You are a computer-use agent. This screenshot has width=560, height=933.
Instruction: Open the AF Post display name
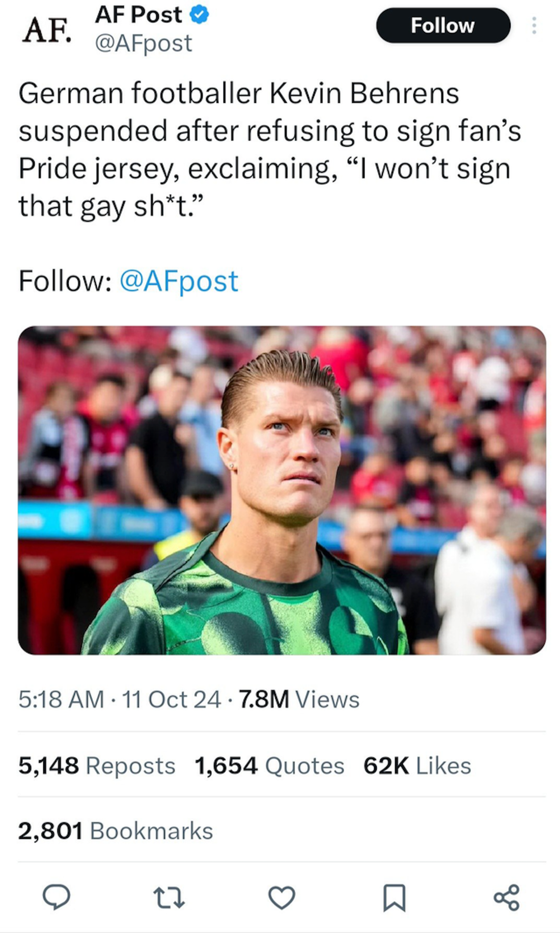coord(138,15)
